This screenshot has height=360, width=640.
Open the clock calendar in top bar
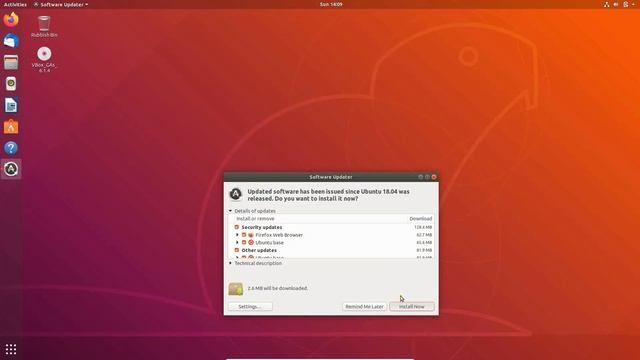tap(331, 4)
